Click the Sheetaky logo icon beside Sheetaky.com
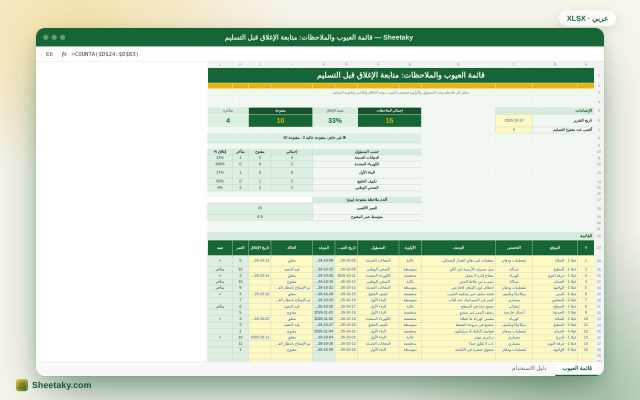The image size is (640, 400). click(22, 385)
